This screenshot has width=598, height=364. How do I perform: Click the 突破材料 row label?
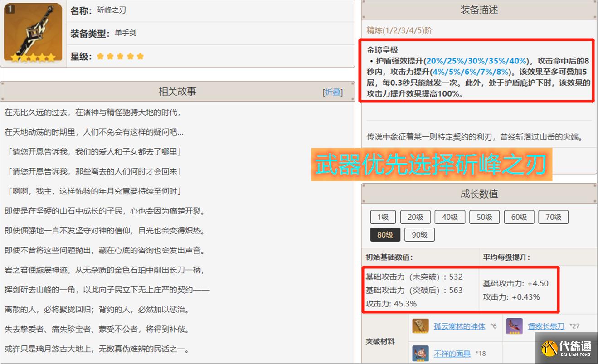[380, 341]
